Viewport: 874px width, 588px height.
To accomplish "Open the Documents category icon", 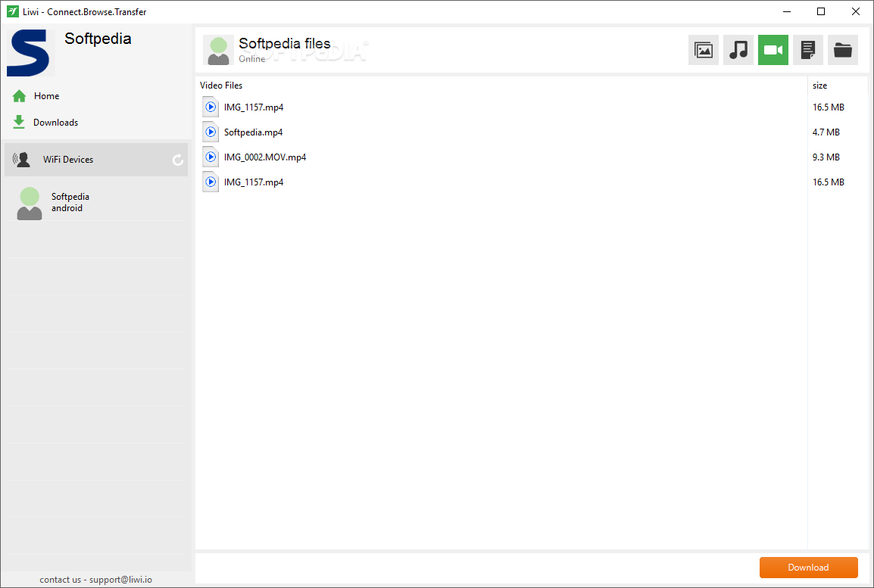I will [x=807, y=50].
